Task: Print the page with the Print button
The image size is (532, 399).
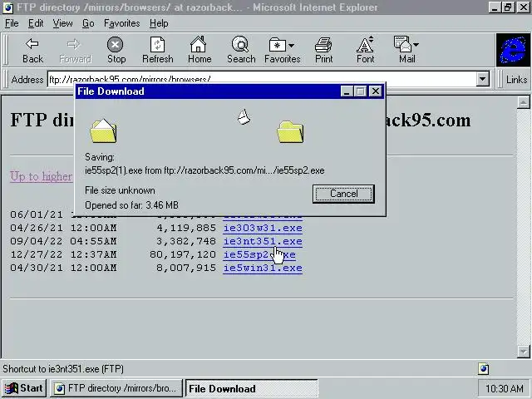Action: tap(323, 50)
